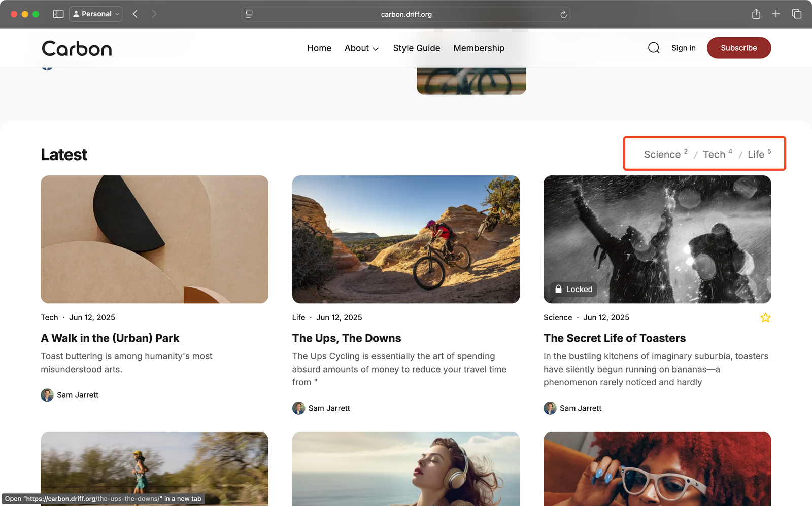Open The Secret Life of Toasters title
The height and width of the screenshot is (506, 812).
pyautogui.click(x=615, y=338)
